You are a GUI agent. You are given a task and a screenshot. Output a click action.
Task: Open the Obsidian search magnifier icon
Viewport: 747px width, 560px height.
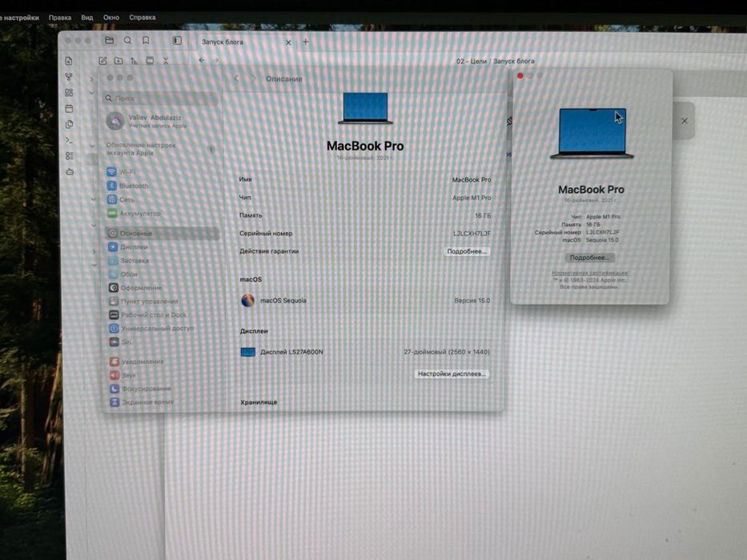pyautogui.click(x=127, y=41)
